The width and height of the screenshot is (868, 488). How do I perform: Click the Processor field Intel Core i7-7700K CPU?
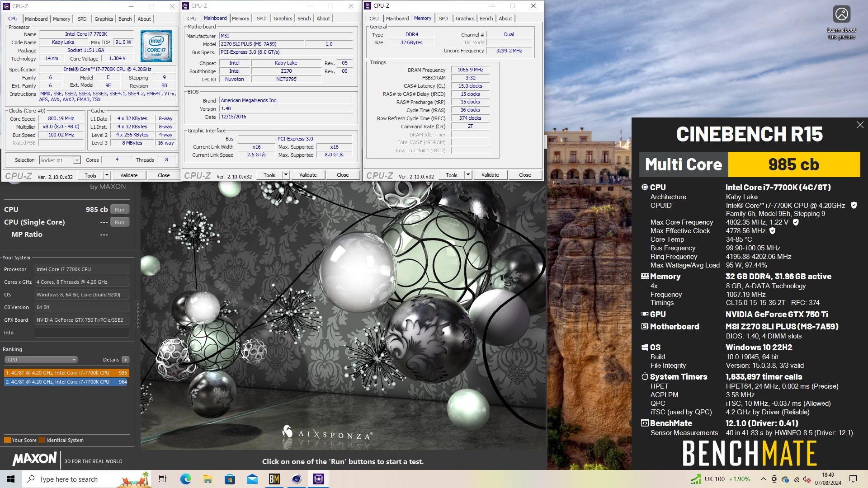coord(82,269)
